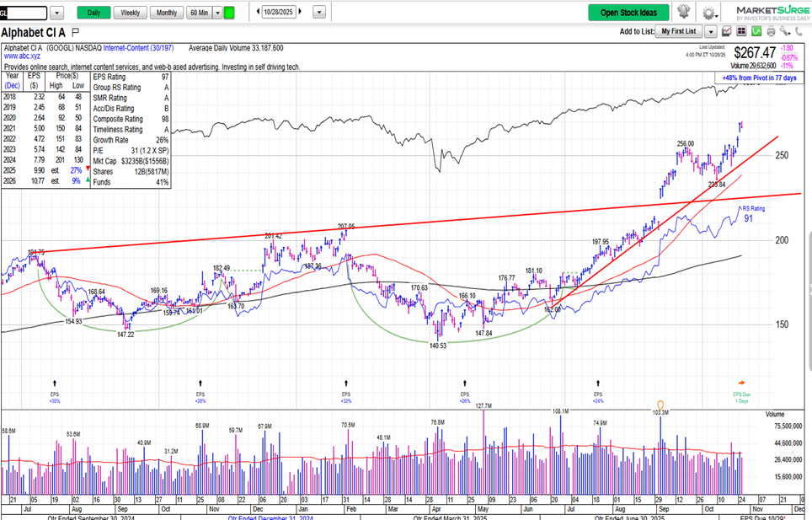812x520 pixels.
Task: Open alerts with the bell icon
Action: click(x=684, y=12)
